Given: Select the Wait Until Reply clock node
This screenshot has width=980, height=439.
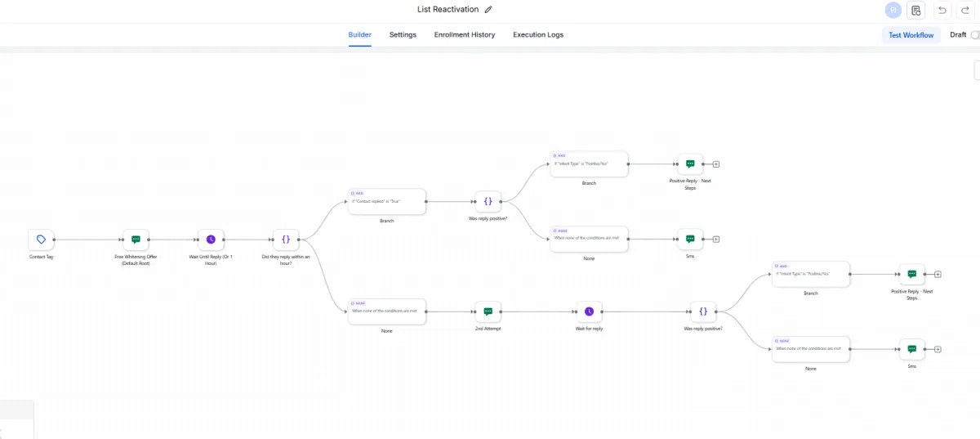Looking at the screenshot, I should point(211,240).
